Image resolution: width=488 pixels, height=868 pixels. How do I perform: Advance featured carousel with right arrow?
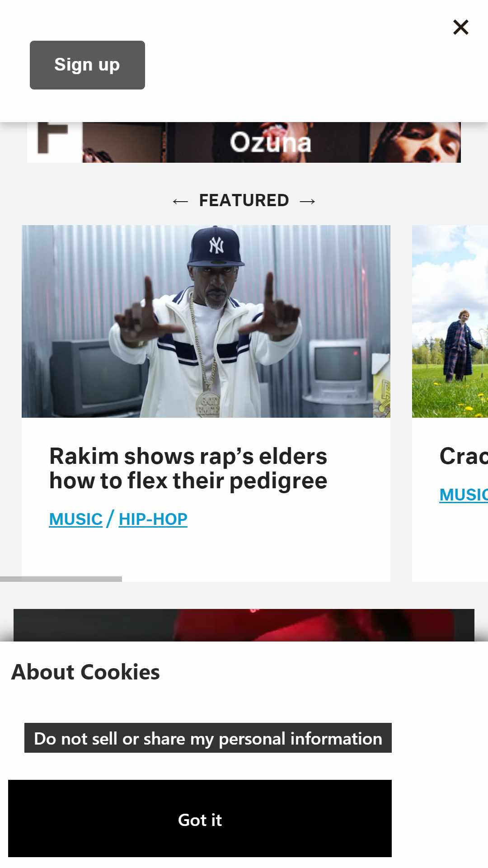(307, 201)
